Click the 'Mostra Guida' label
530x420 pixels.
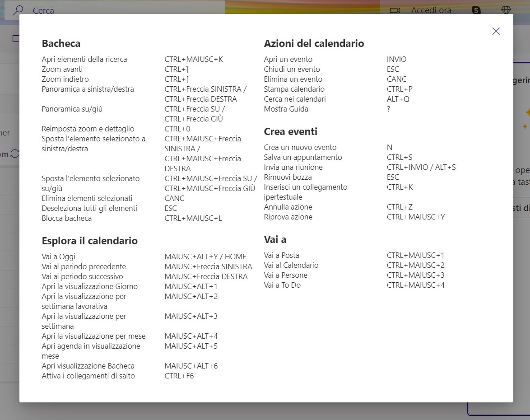[x=286, y=109]
